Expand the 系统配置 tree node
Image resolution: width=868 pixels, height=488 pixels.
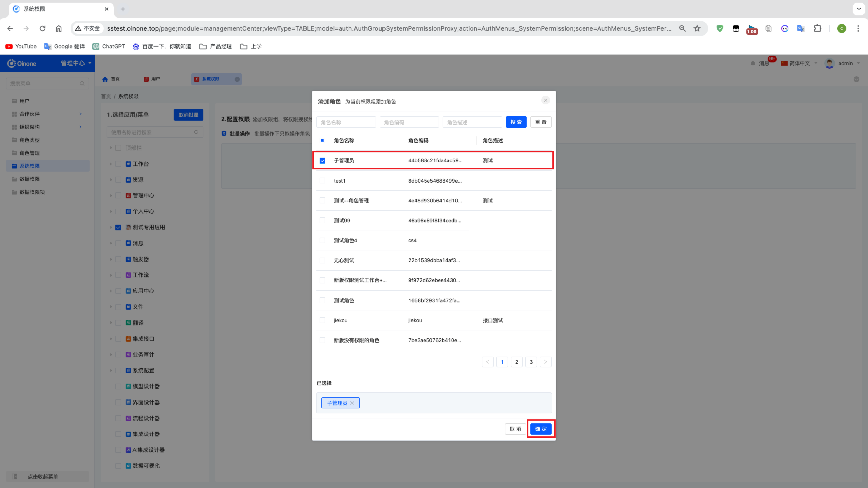111,371
